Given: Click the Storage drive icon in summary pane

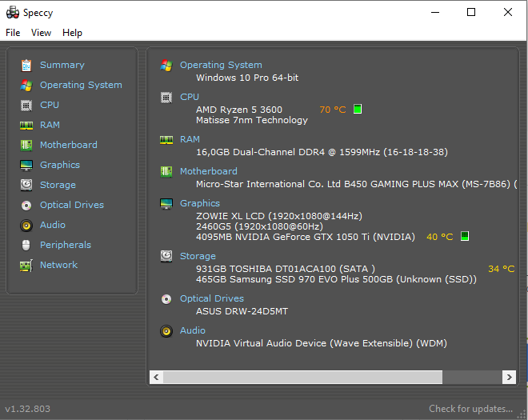Looking at the screenshot, I should 166,257.
